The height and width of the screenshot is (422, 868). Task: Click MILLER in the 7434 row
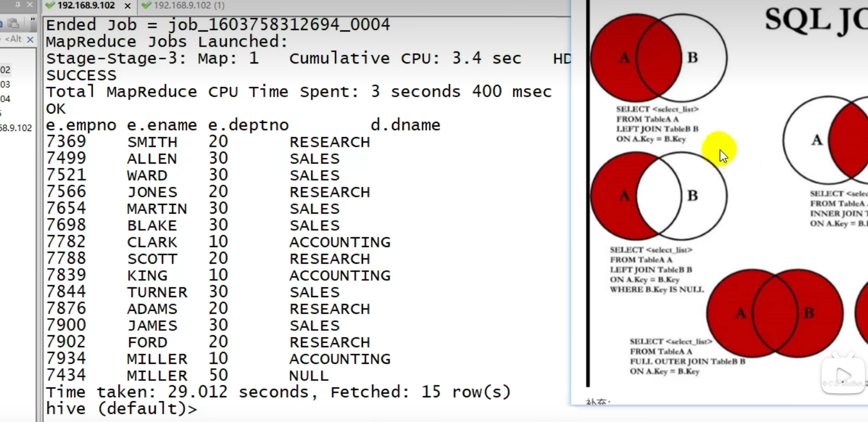tap(157, 375)
